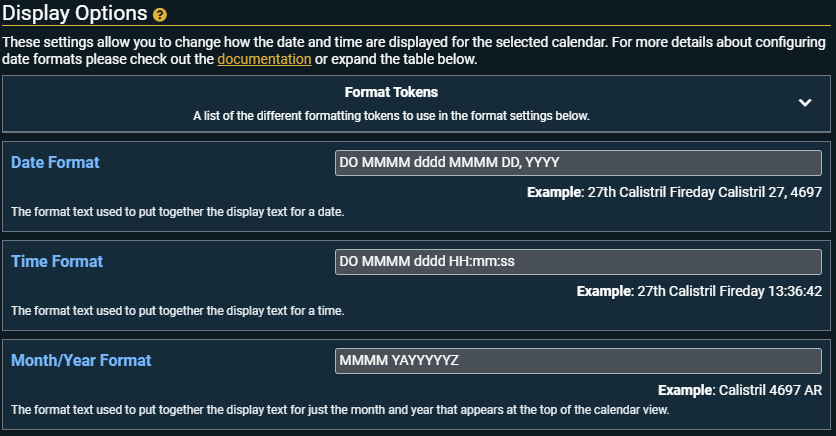
Task: Click the Format Tokens section title
Action: pos(391,92)
